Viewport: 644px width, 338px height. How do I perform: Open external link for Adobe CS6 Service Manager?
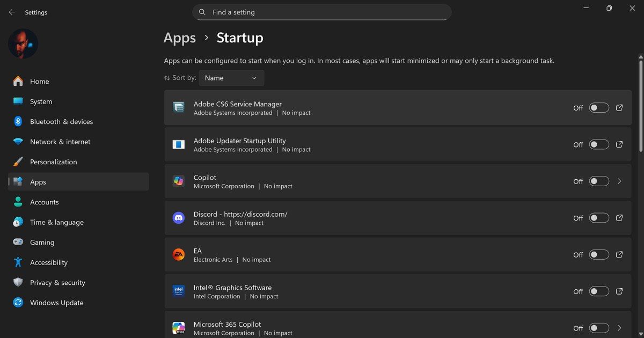click(x=619, y=108)
